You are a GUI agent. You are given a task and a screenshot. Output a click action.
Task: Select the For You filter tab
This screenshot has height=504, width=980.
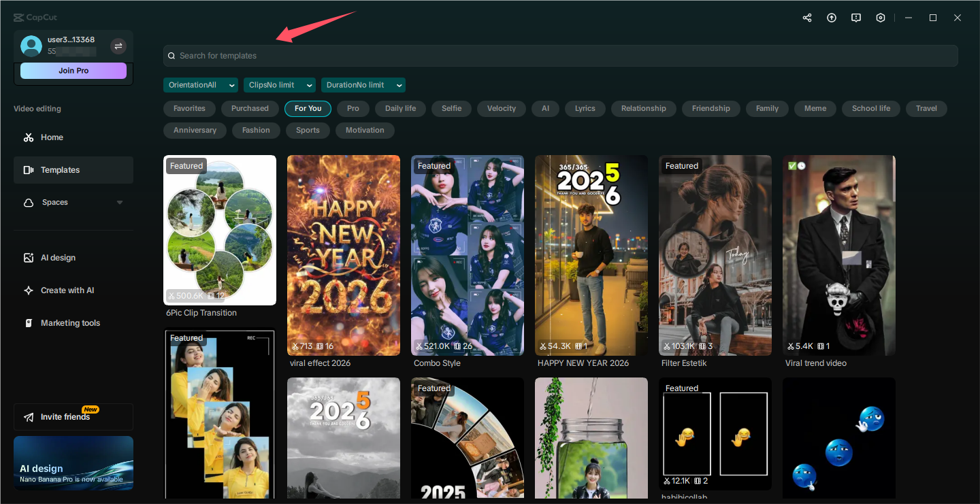tap(308, 107)
